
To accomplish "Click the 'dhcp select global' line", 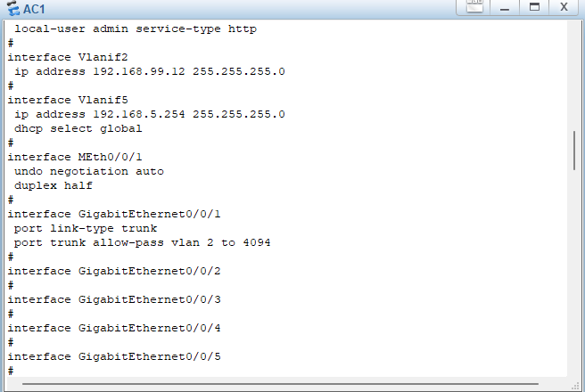I will (78, 128).
